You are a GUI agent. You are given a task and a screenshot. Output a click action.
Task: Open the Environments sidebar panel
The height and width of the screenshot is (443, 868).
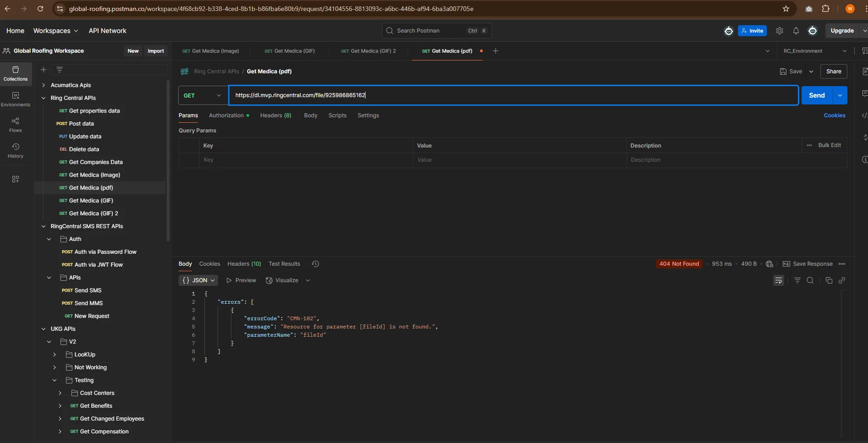(16, 99)
